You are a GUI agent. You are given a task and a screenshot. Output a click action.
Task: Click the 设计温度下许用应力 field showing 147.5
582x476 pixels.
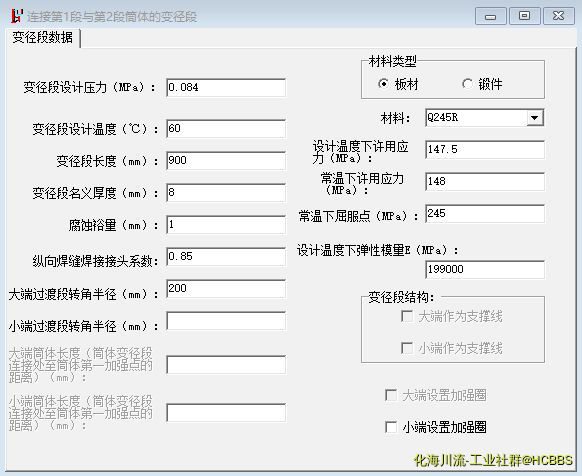pos(485,150)
